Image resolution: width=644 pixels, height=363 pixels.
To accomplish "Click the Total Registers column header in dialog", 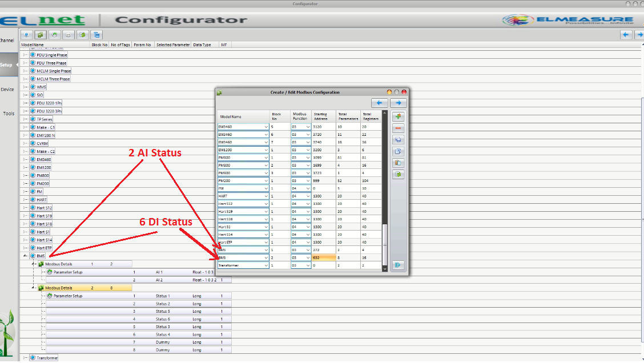I will point(371,116).
